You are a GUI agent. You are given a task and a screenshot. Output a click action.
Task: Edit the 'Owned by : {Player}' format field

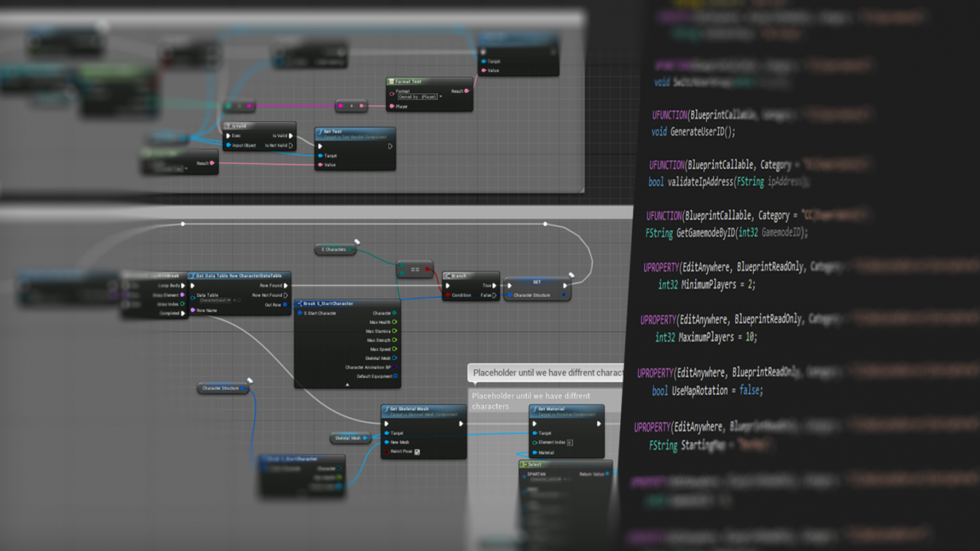417,97
